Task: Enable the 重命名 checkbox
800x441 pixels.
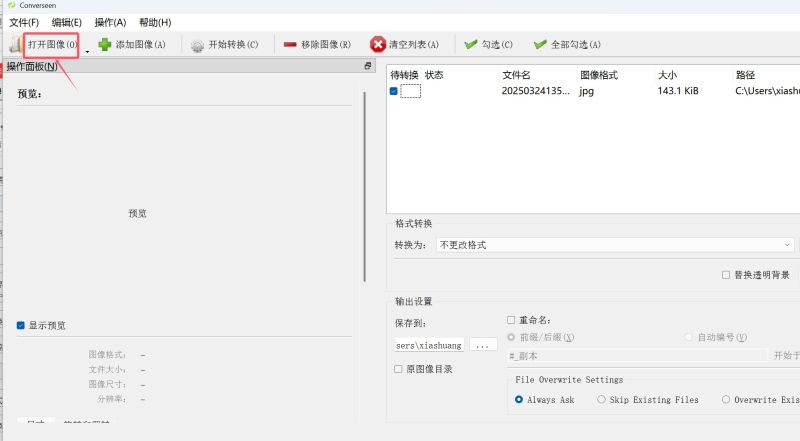Action: point(511,320)
